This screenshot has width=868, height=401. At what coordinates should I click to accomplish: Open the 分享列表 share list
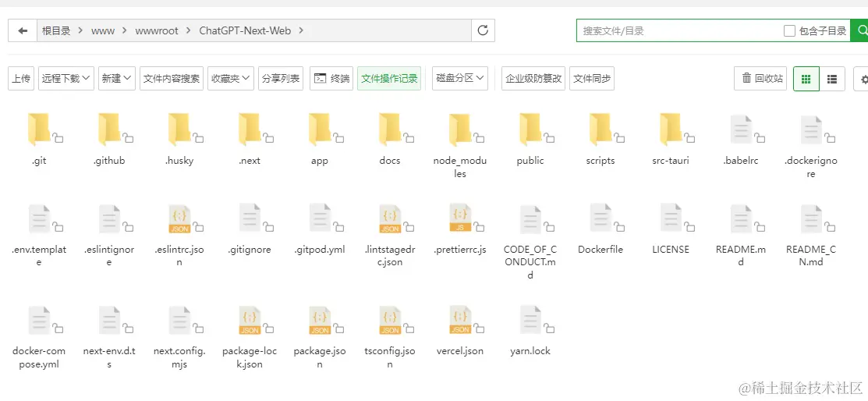tap(281, 79)
